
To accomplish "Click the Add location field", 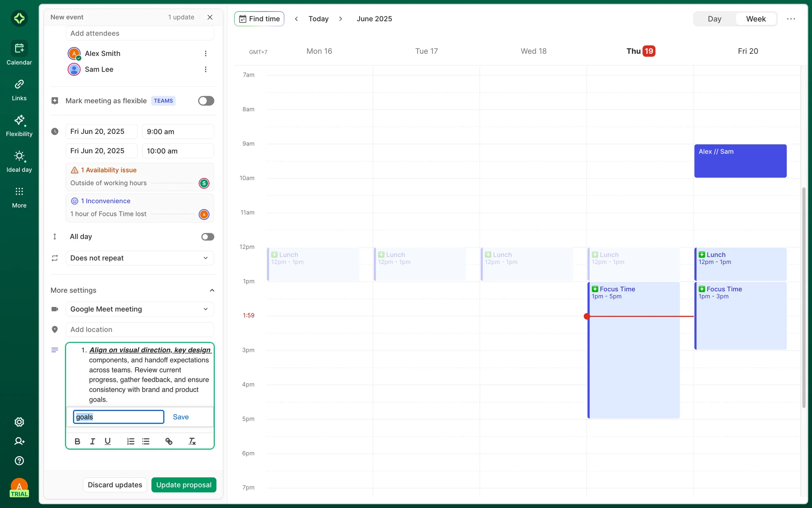I will tap(140, 329).
